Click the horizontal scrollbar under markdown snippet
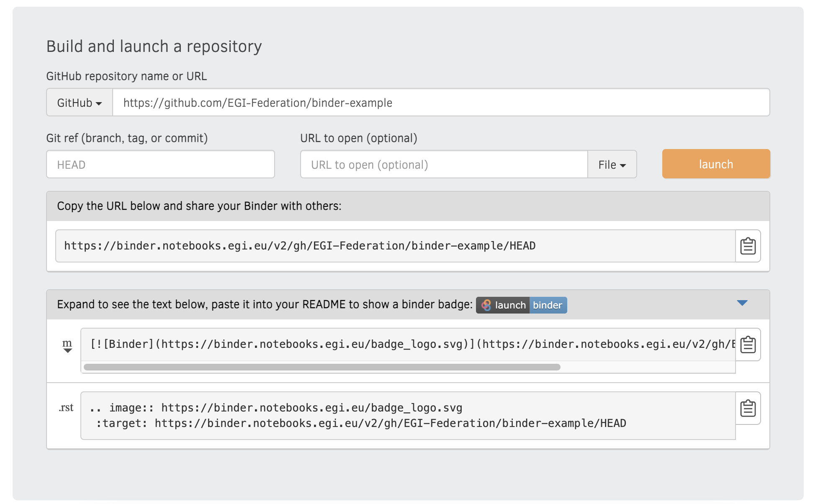The width and height of the screenshot is (818, 504). (x=322, y=367)
